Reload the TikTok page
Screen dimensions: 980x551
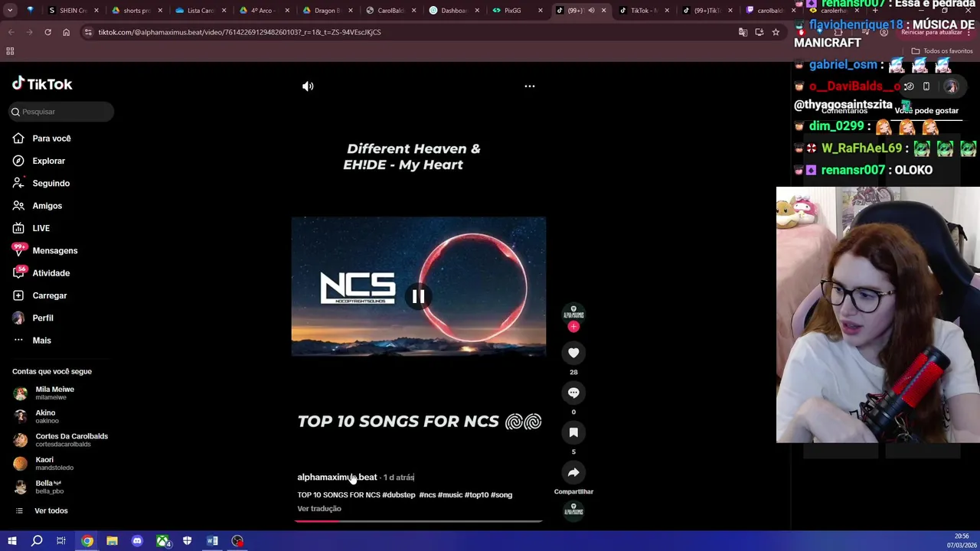(47, 32)
